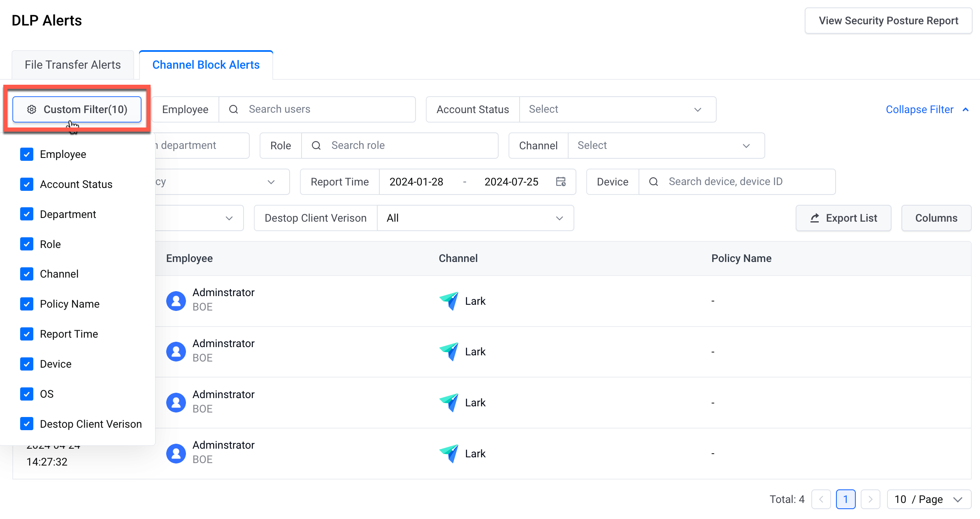
Task: Click avatar of first Adminstrator row
Action: click(176, 301)
